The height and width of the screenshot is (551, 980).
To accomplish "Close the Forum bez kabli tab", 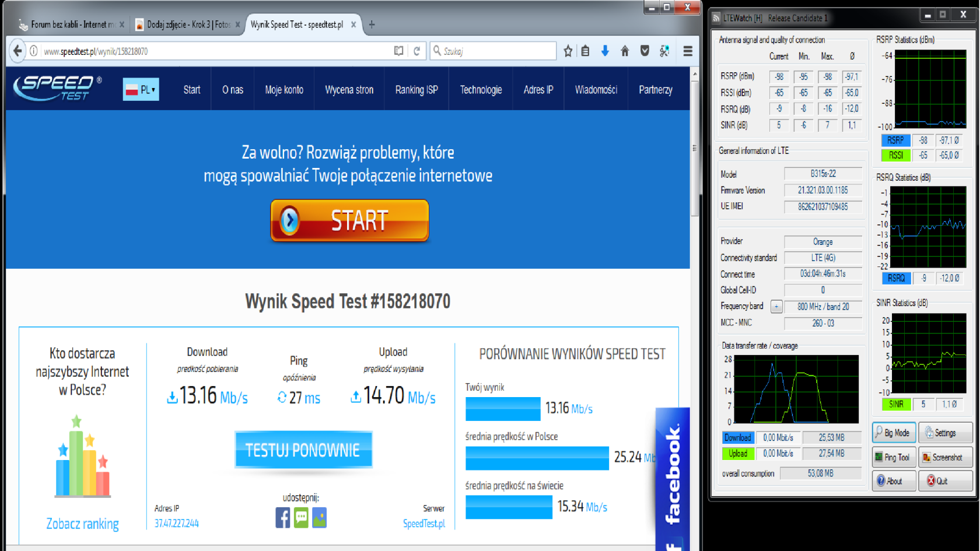I will pos(122,24).
